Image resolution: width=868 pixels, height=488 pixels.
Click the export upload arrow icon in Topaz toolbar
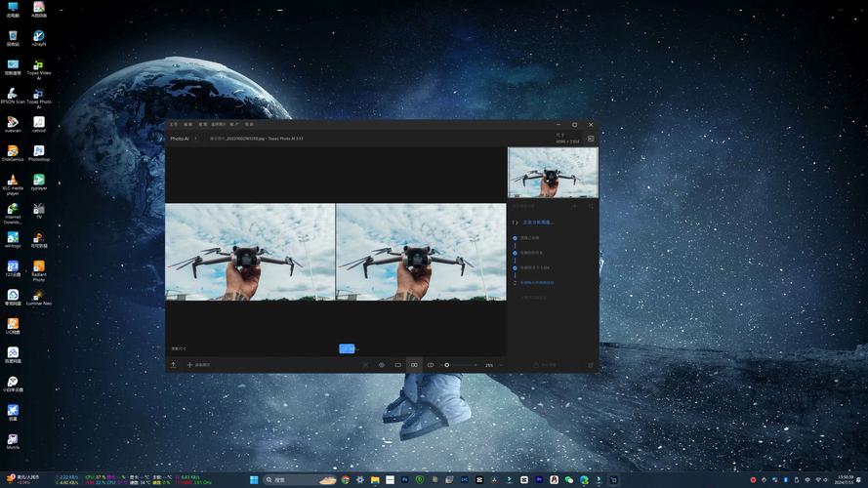point(173,365)
